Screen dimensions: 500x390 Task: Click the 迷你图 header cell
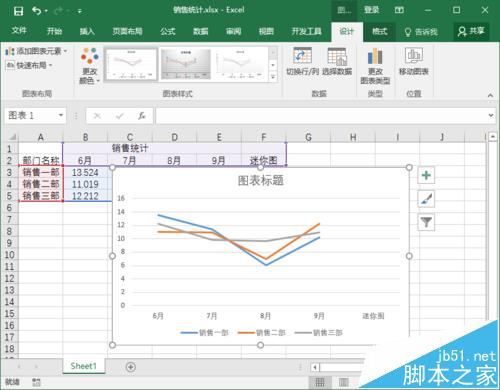263,161
